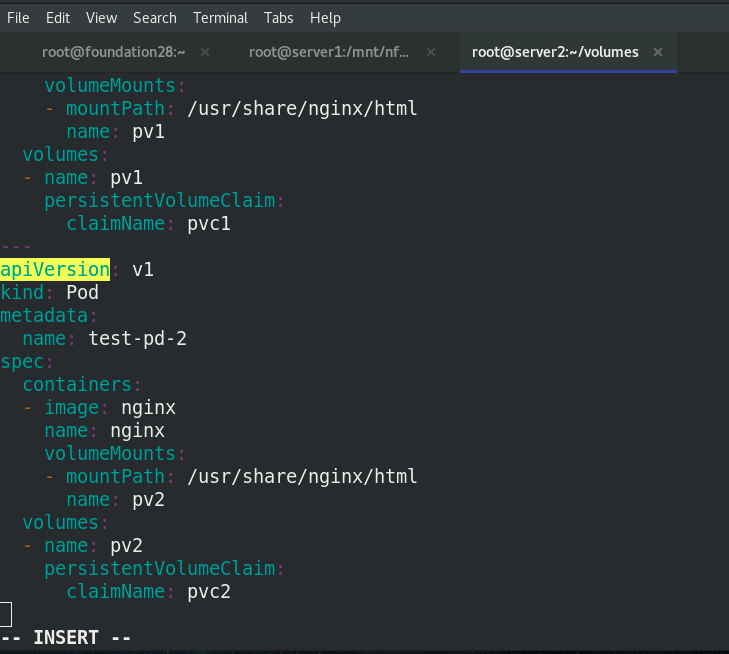Click the highlighted apiVersion keyword
The height and width of the screenshot is (654, 729).
[55, 270]
